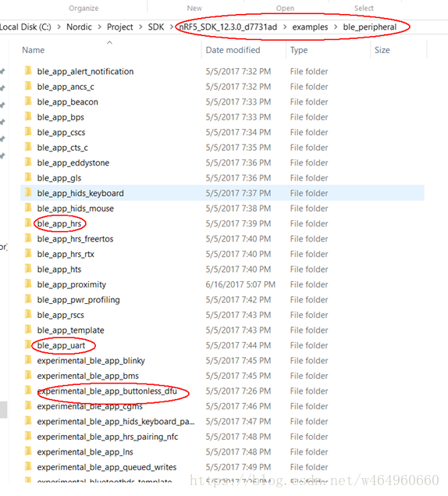Go to the Project folder in the address bar

(120, 27)
